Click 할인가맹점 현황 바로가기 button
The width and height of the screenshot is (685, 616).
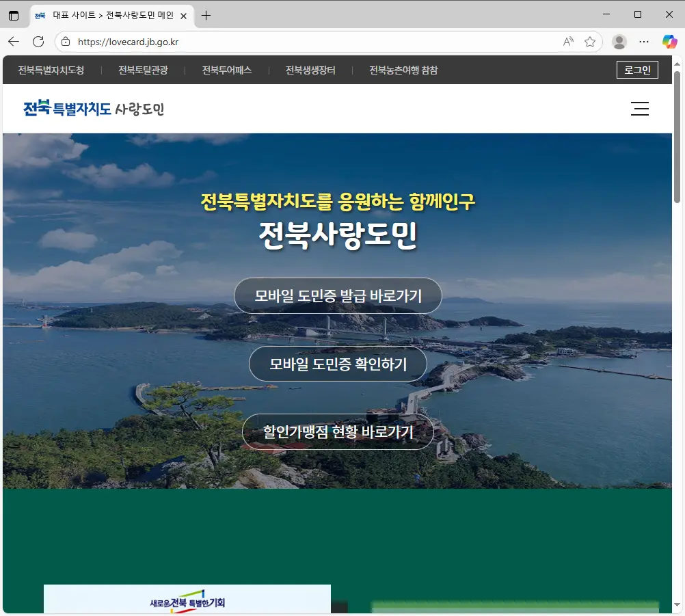338,431
